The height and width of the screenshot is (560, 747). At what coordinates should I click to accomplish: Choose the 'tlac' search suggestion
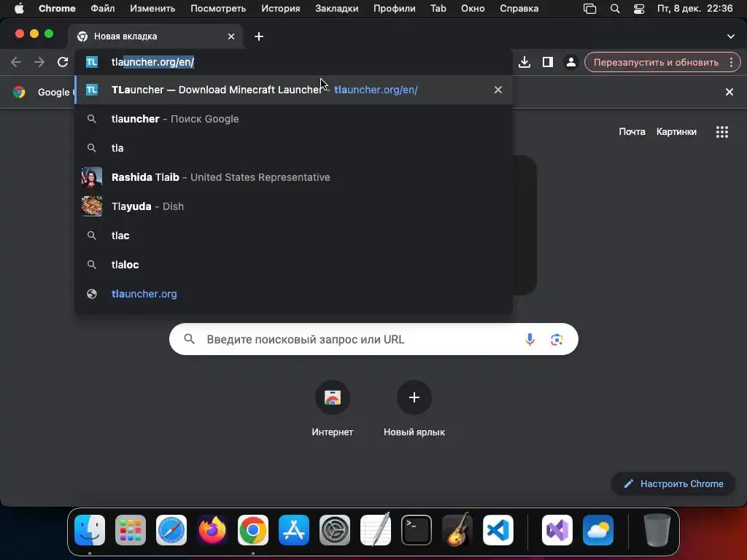293,236
